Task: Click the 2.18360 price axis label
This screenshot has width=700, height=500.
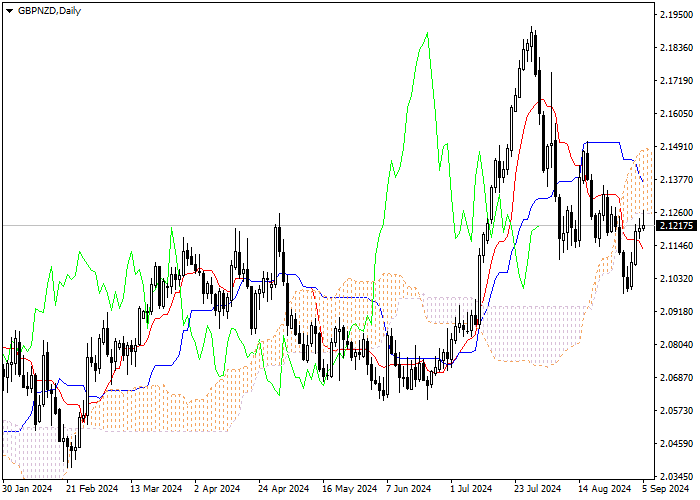Action: tap(676, 48)
